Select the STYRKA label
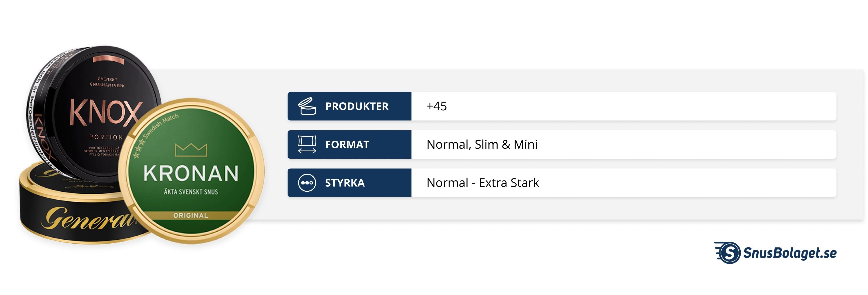The width and height of the screenshot is (868, 295). 345,183
